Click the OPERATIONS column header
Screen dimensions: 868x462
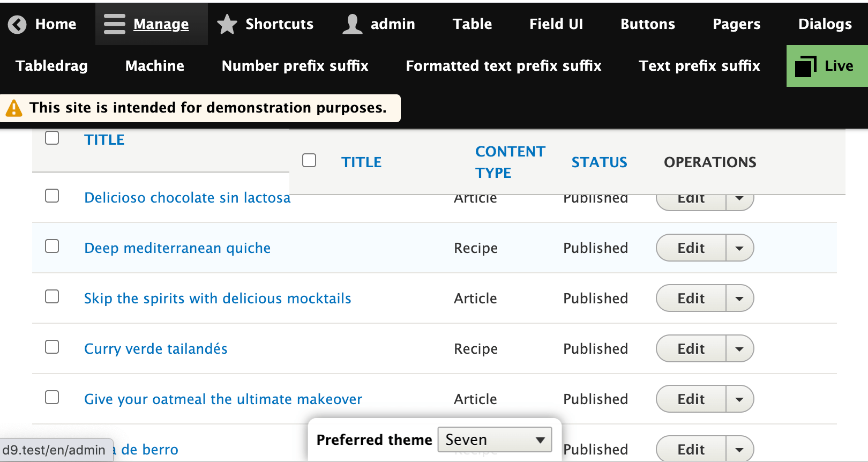coord(710,162)
